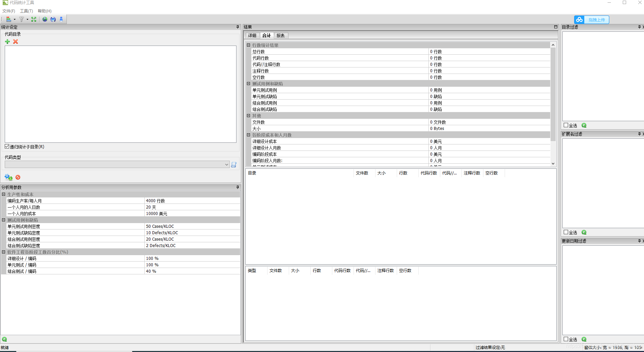Image resolution: width=644 pixels, height=352 pixels.
Task: Click the 4000 行数 value cell
Action: (x=192, y=200)
